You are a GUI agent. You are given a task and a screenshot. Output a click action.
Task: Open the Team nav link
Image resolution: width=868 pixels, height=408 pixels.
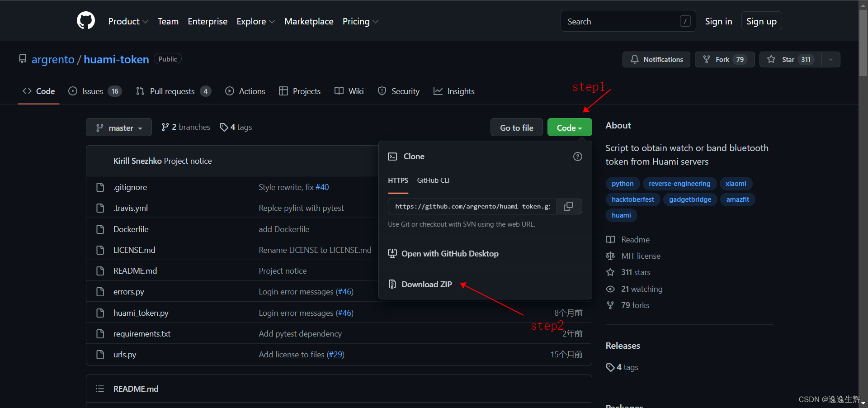(168, 21)
